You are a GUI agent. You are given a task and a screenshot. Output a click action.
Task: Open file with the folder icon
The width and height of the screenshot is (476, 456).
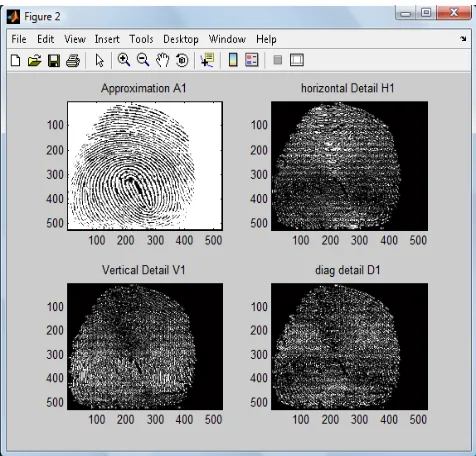point(34,60)
